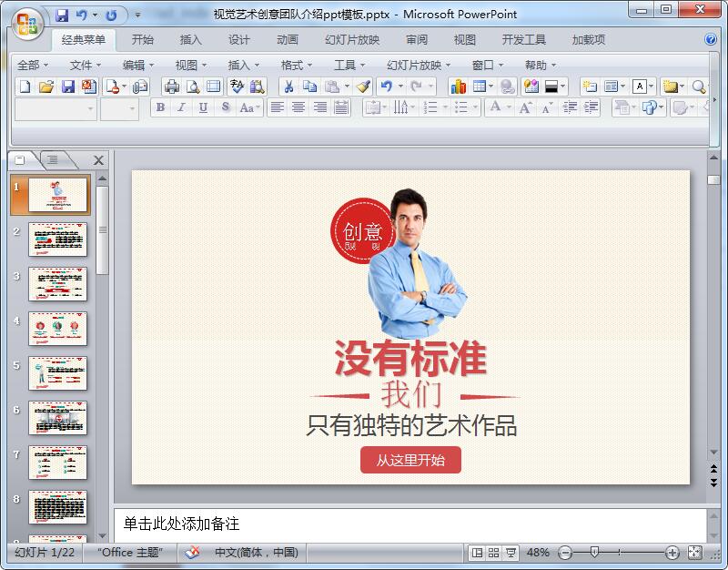Image resolution: width=728 pixels, height=570 pixels.
Task: Switch to the 设计 ribbon tab
Action: coord(238,39)
